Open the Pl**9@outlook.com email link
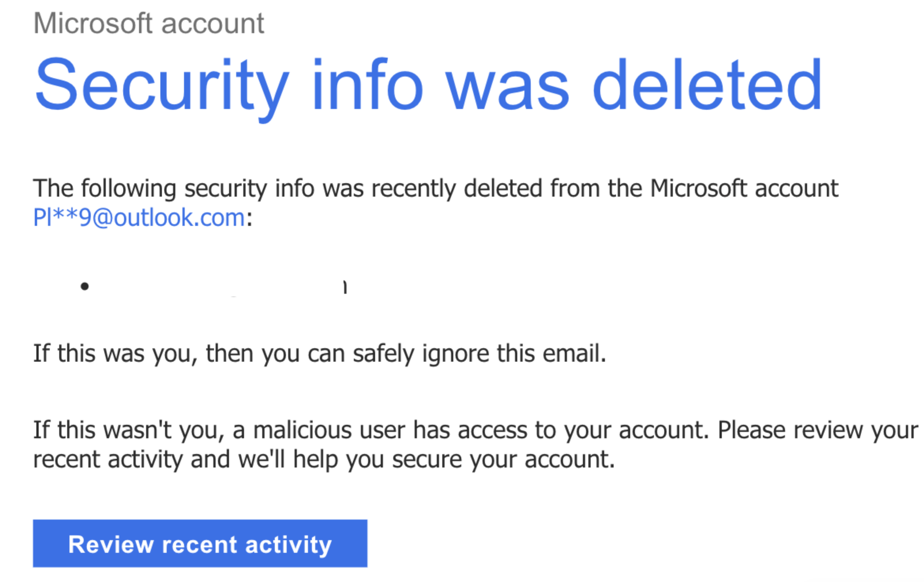This screenshot has height=582, width=924. [x=139, y=218]
